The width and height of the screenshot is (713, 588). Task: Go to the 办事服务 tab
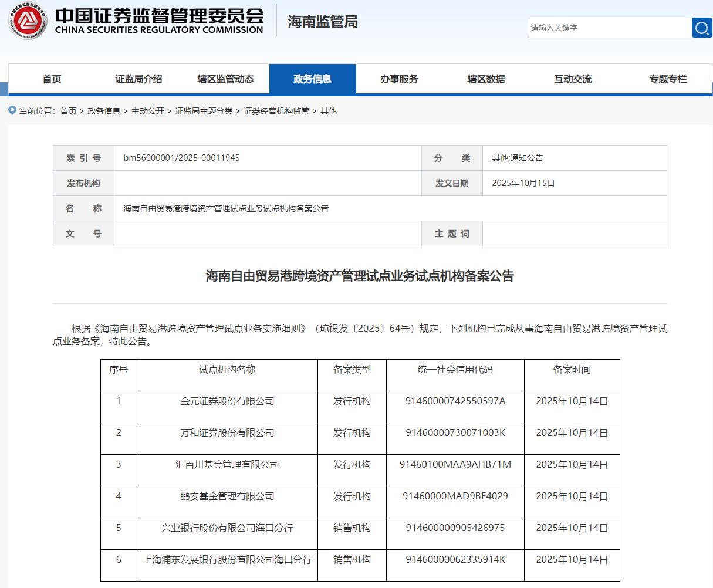coord(399,79)
